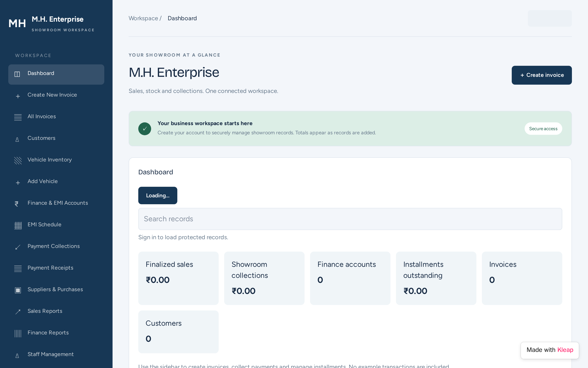Click the grid icon beside EMI Schedule
Screen dimensions: 588x368
tap(18, 225)
